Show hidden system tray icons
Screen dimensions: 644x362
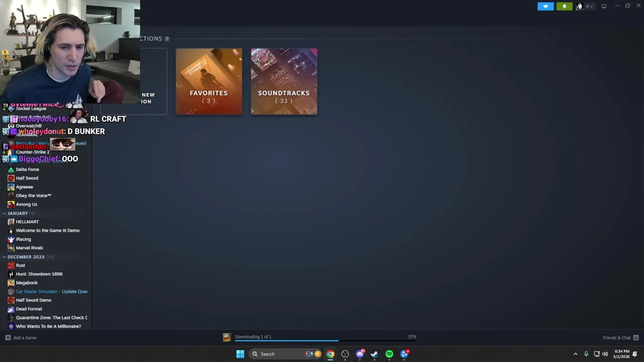(576, 354)
